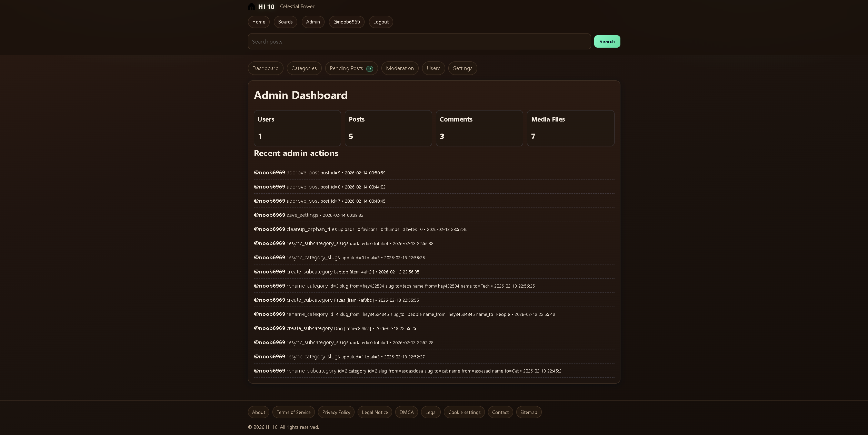Return to the Dashboard tab
The width and height of the screenshot is (868, 435).
tap(265, 68)
